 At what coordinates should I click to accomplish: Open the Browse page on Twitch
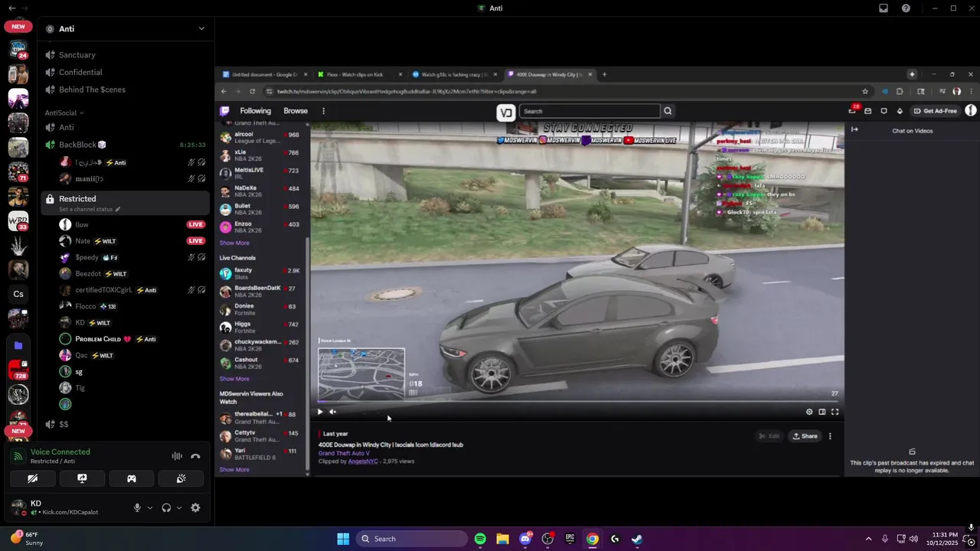click(296, 111)
